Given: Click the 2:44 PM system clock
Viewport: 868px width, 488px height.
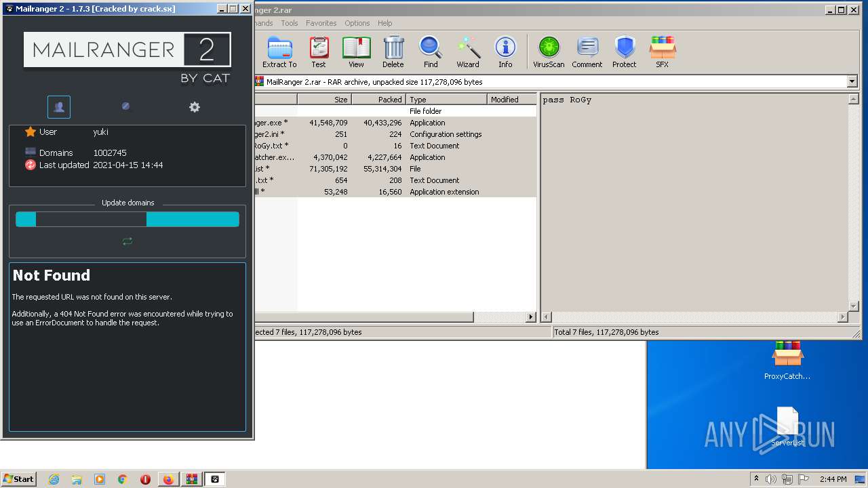Looking at the screenshot, I should coord(833,479).
